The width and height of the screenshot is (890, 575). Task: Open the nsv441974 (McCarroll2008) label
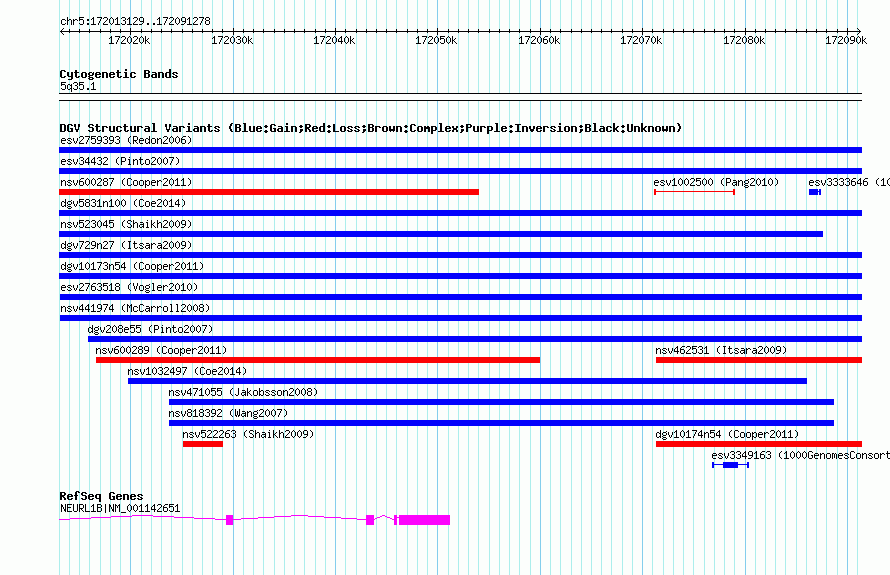point(135,308)
